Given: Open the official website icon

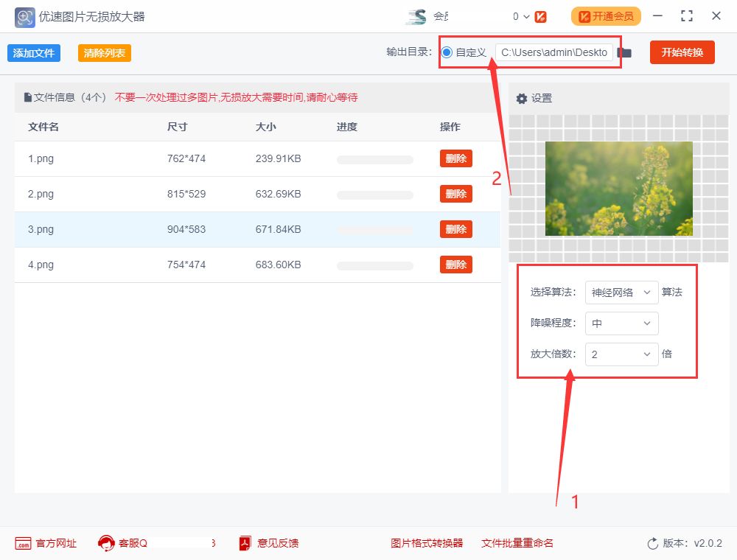Looking at the screenshot, I should (x=23, y=543).
